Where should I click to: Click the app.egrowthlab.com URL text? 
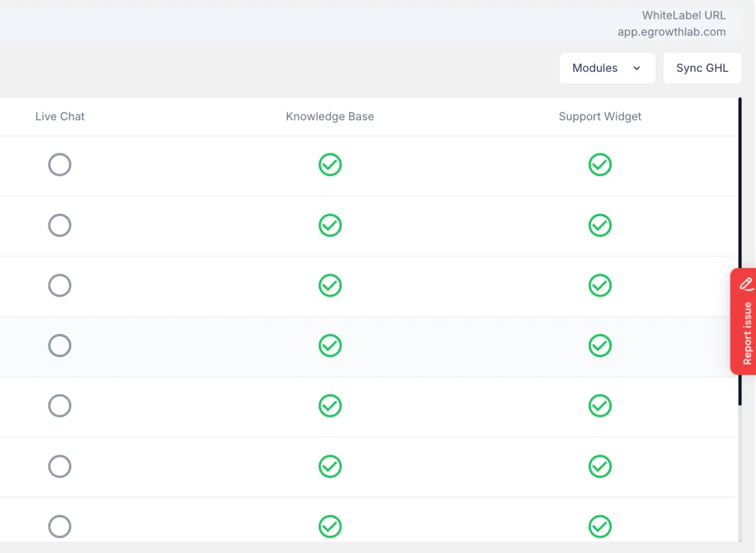coord(672,32)
